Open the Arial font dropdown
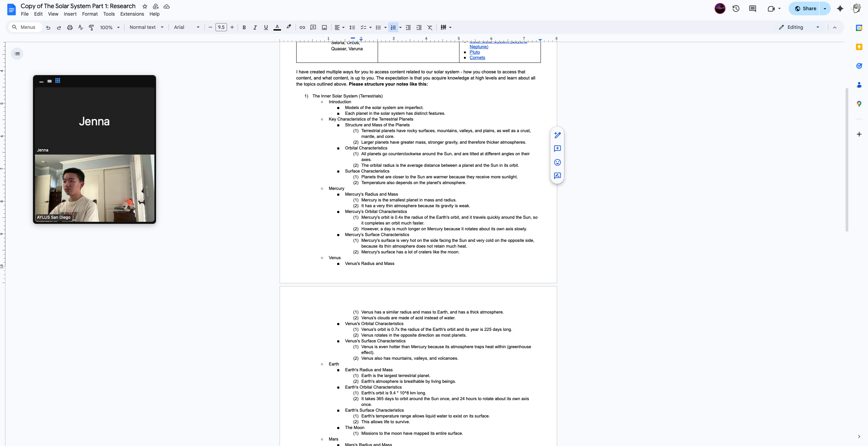 186,28
